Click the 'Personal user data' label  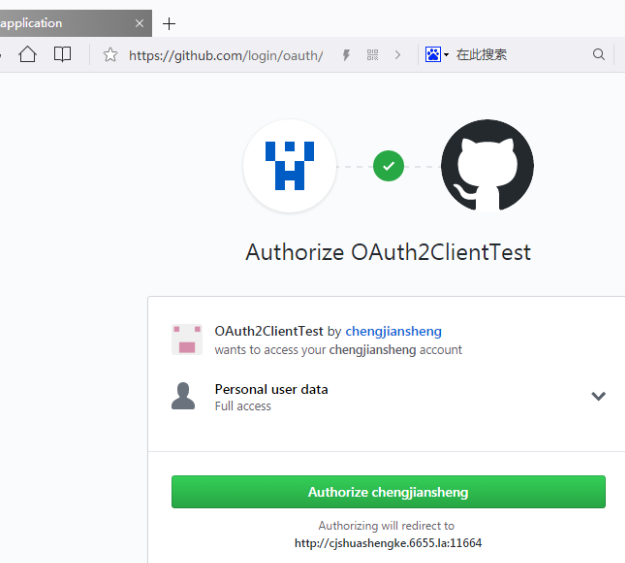(x=271, y=389)
